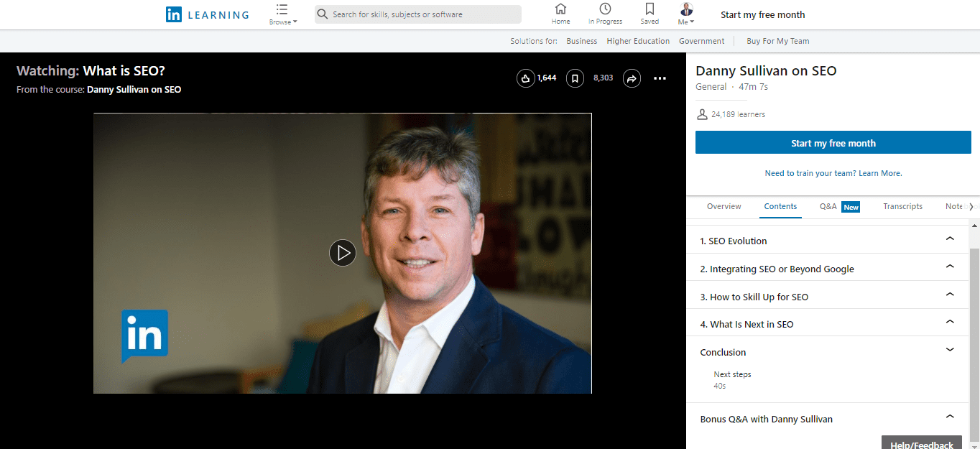This screenshot has height=449, width=980.
Task: Click Need to train your team link
Action: [x=833, y=173]
